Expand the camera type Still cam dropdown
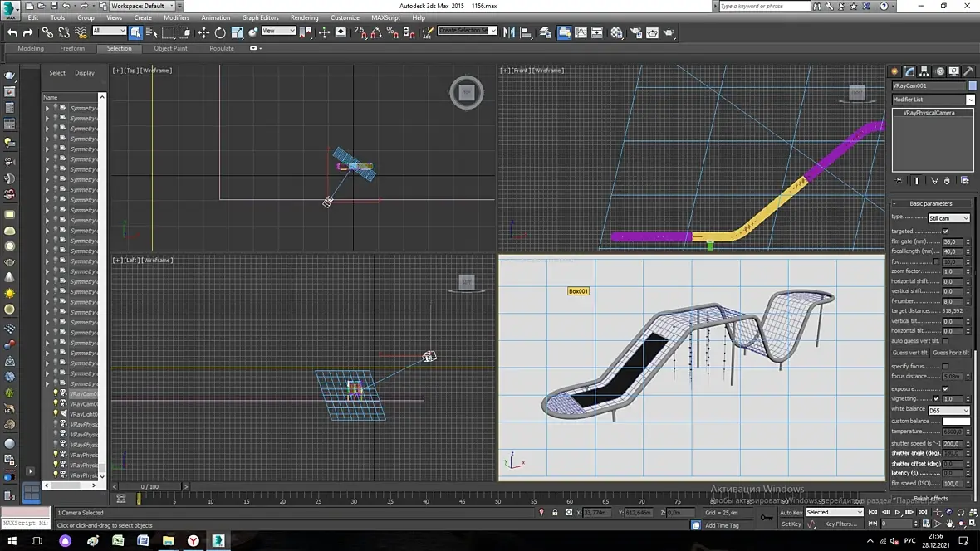Screen dimensions: 980x551 point(948,218)
